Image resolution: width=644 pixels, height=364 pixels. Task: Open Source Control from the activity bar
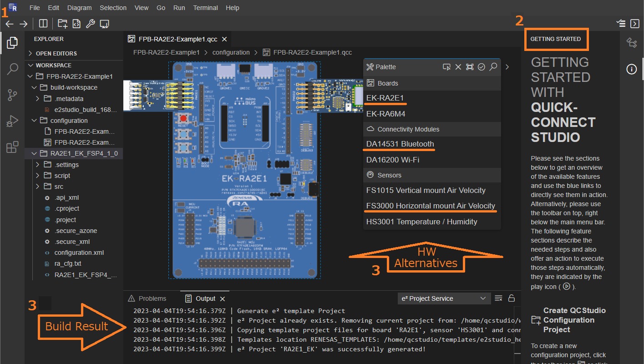[x=12, y=95]
